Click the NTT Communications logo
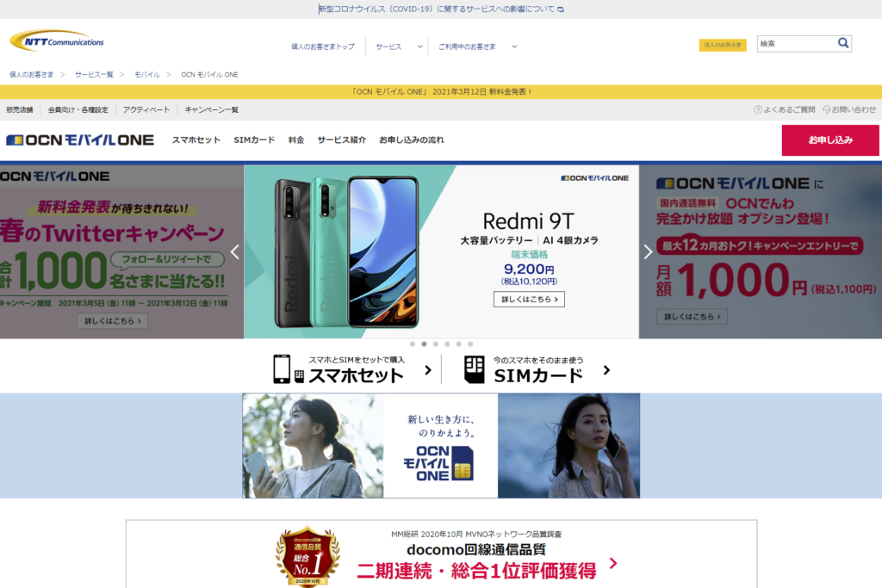Screen dimensions: 882x588 click(x=57, y=40)
